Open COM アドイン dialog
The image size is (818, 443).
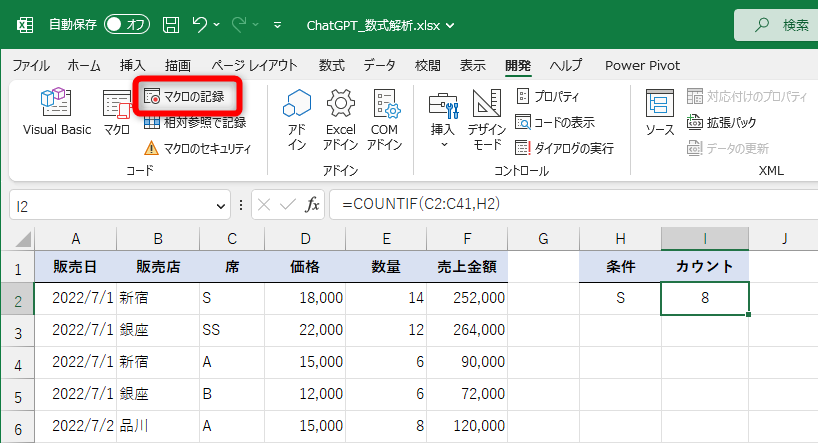[x=384, y=119]
